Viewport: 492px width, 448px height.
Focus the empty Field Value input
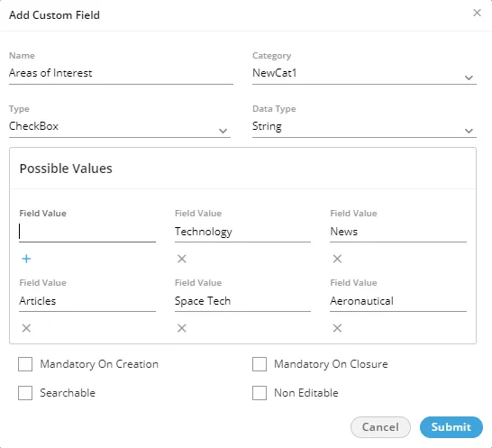[x=87, y=233]
